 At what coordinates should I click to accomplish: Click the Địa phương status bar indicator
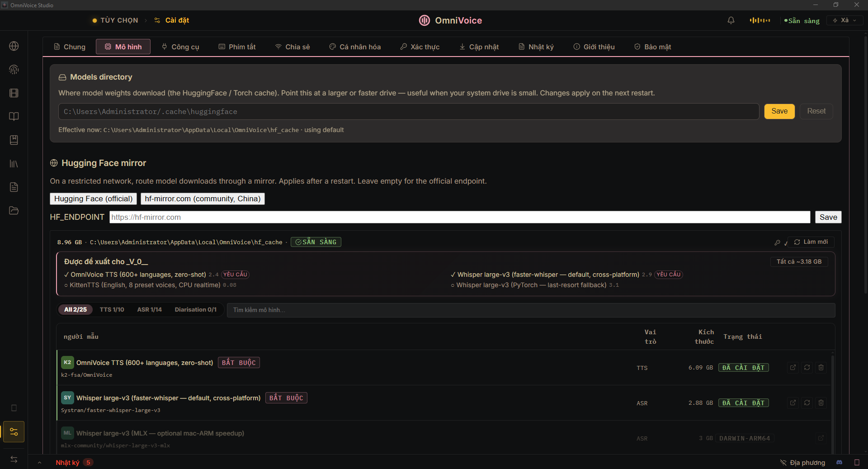(x=803, y=463)
